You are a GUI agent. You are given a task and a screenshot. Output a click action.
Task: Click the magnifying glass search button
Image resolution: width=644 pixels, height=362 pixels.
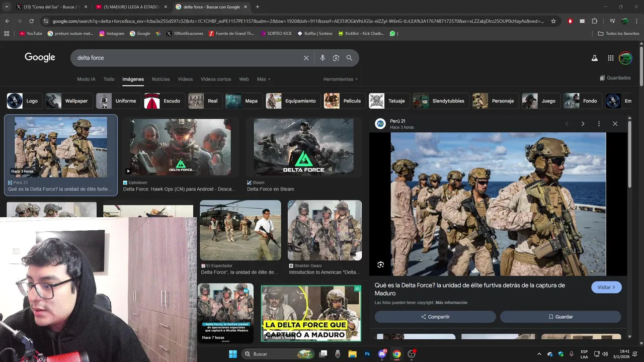(349, 58)
